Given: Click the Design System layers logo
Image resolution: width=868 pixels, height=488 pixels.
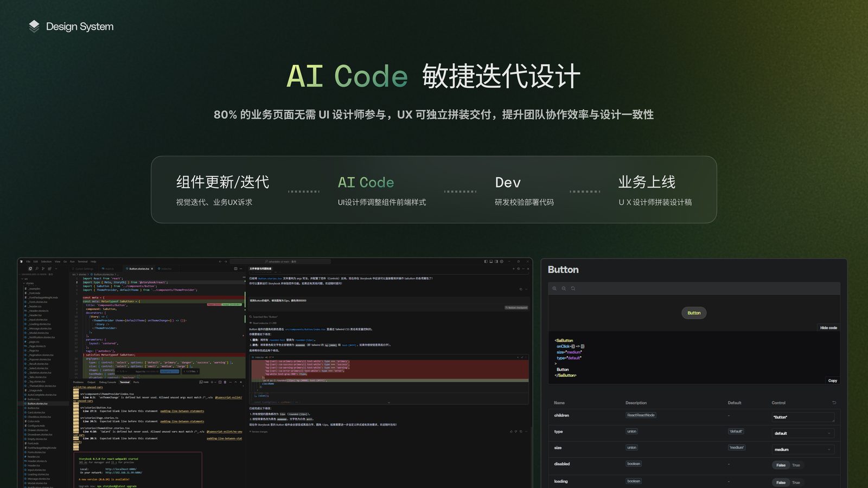Looking at the screenshot, I should point(34,26).
